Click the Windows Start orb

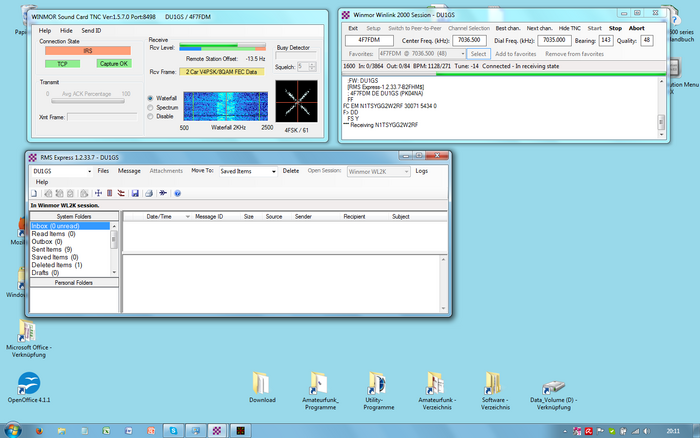coord(12,430)
